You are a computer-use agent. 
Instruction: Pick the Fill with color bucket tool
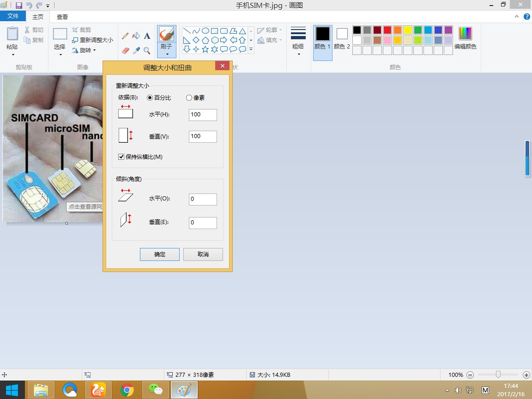click(x=136, y=36)
